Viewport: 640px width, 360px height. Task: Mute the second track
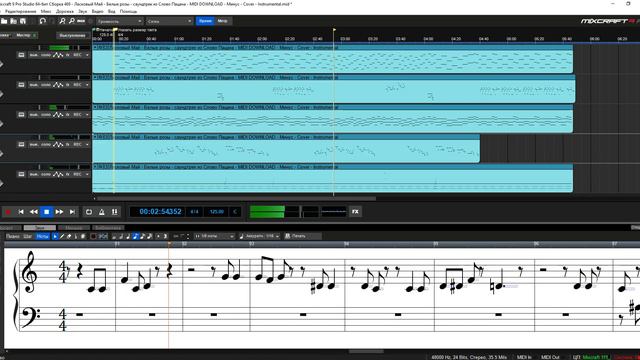tap(34, 85)
